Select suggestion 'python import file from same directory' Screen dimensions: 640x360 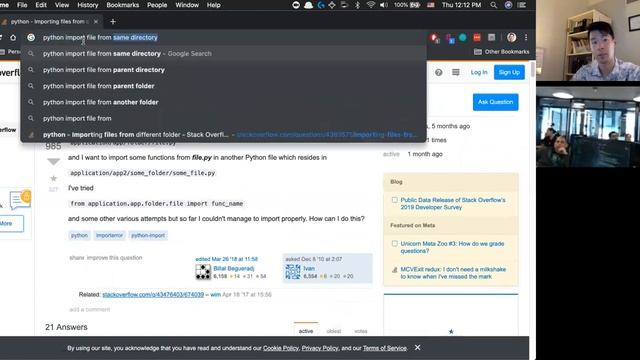click(224, 53)
